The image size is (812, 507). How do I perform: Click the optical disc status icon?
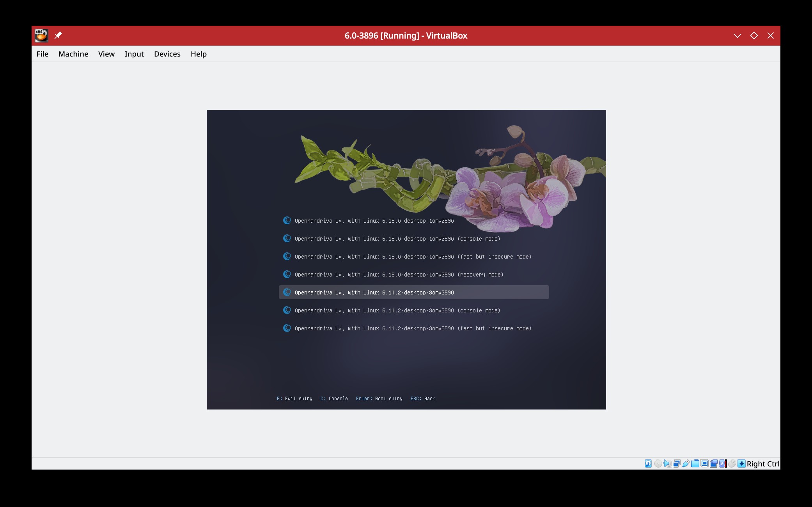point(658,463)
